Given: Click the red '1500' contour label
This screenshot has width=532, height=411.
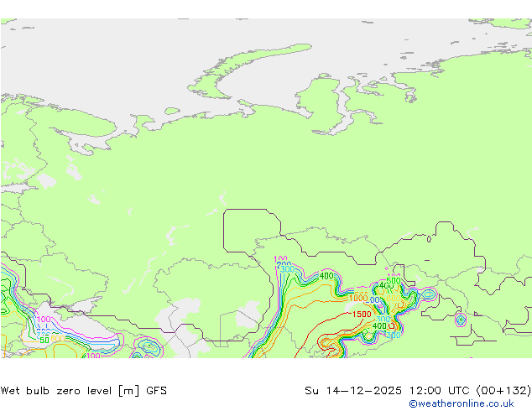Looking at the screenshot, I should [362, 315].
